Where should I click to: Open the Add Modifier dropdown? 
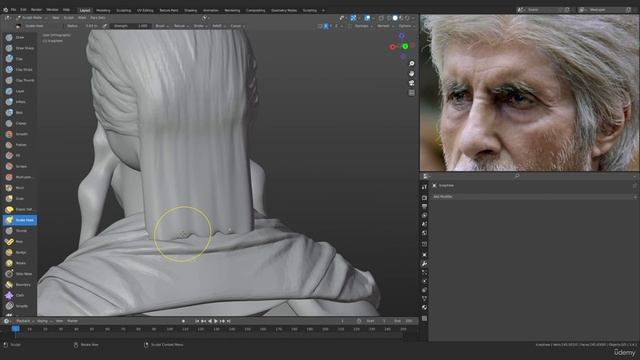point(533,197)
